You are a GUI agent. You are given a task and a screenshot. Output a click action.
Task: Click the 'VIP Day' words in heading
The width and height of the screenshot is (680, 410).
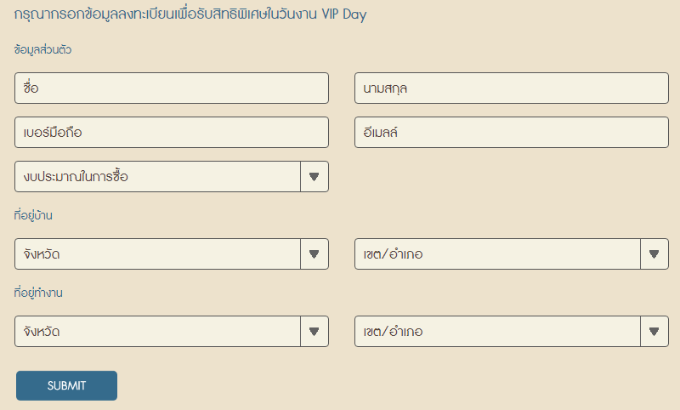[x=346, y=16]
